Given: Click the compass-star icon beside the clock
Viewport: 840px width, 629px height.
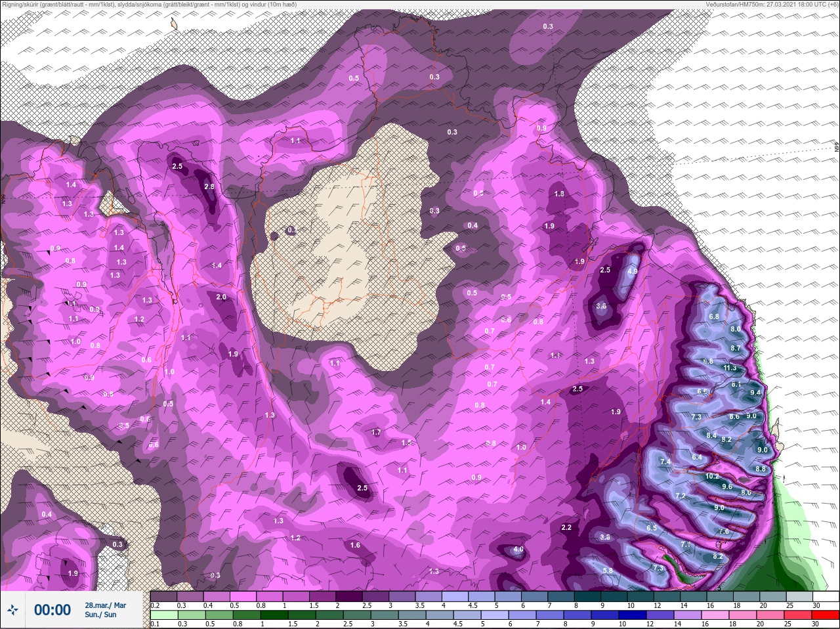Looking at the screenshot, I should (x=12, y=610).
